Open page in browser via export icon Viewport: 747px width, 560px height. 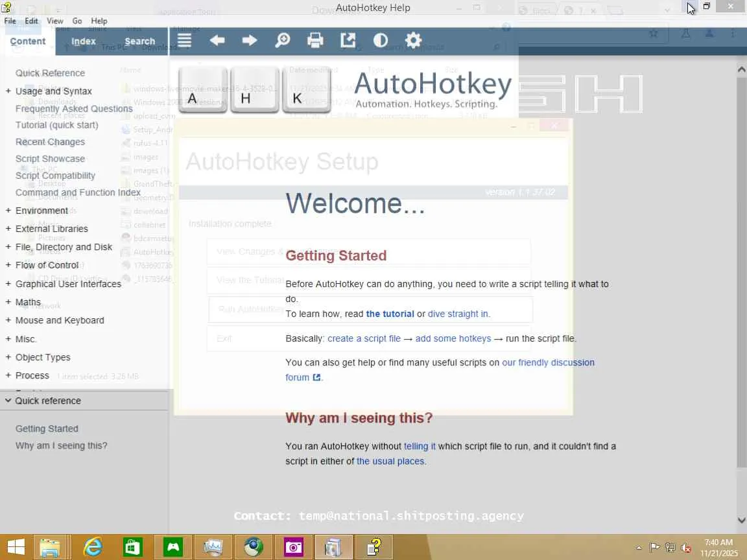point(348,40)
